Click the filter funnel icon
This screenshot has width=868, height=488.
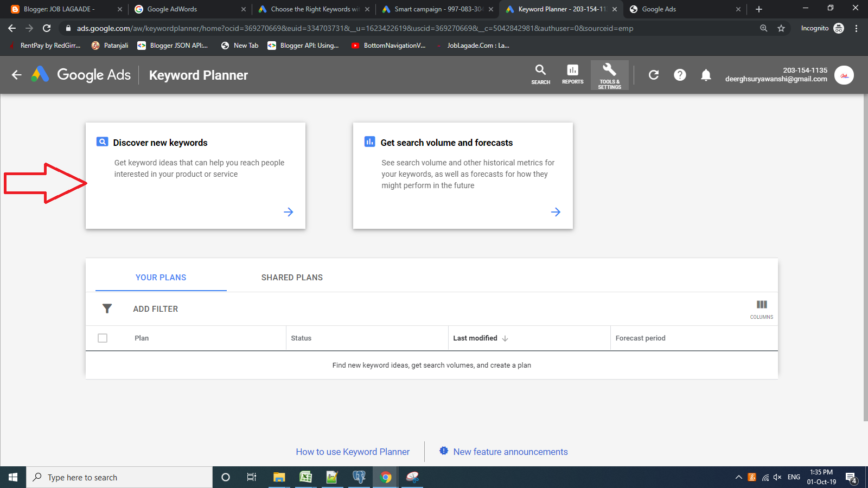coord(107,309)
